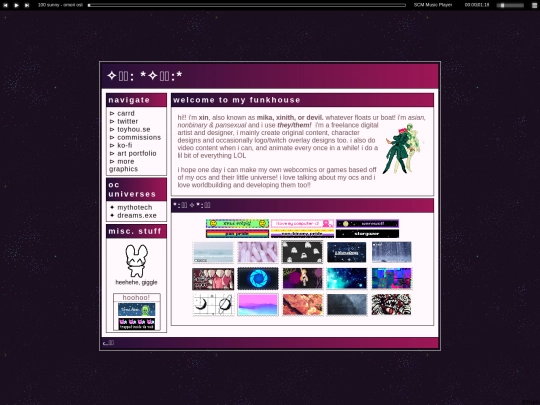Click the teal galaxy stamp
Image resolution: width=540 pixels, height=405 pixels.
coord(347,279)
